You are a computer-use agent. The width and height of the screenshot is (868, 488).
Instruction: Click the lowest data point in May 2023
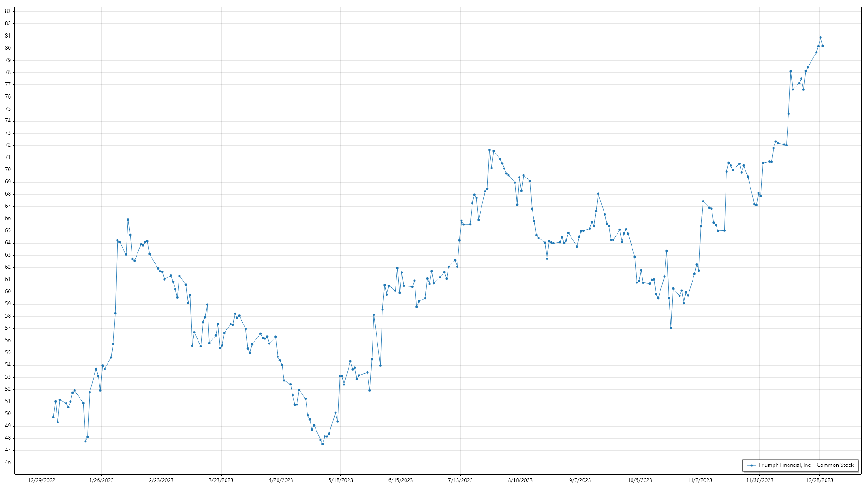[x=323, y=444]
